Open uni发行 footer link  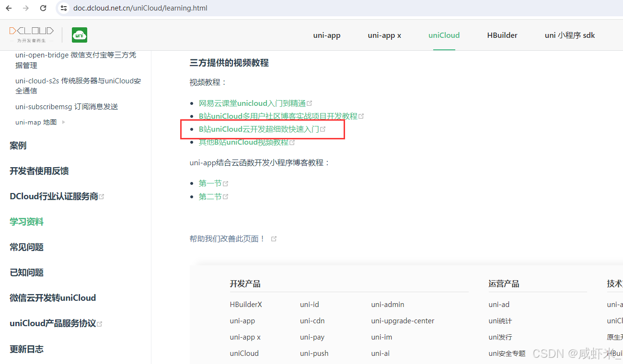tap(500, 337)
